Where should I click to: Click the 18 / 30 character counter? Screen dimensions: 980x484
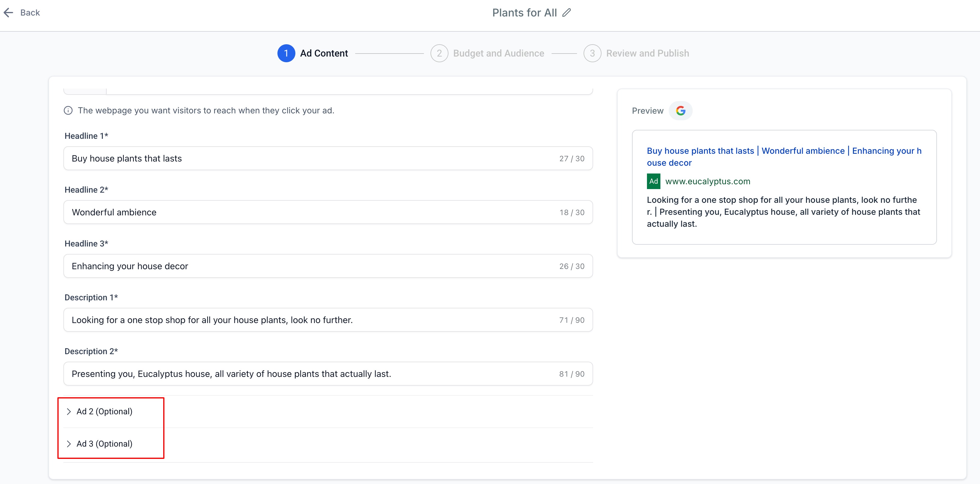tap(572, 212)
